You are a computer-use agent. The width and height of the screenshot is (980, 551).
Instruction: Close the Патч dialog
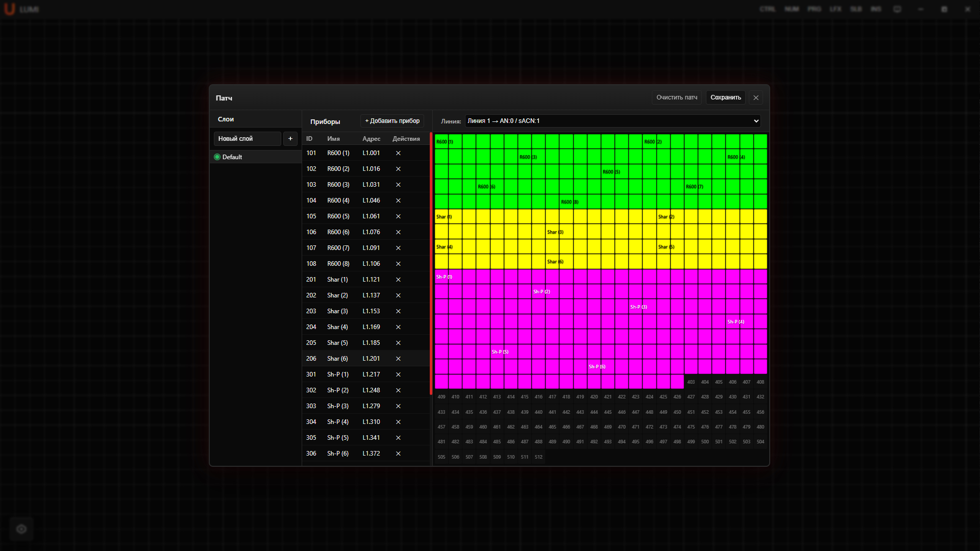[756, 97]
